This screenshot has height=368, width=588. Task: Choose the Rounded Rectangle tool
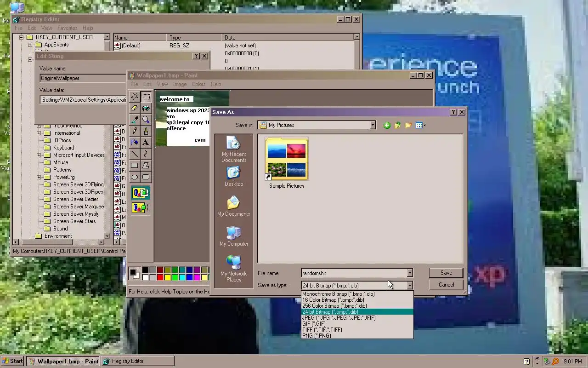146,177
